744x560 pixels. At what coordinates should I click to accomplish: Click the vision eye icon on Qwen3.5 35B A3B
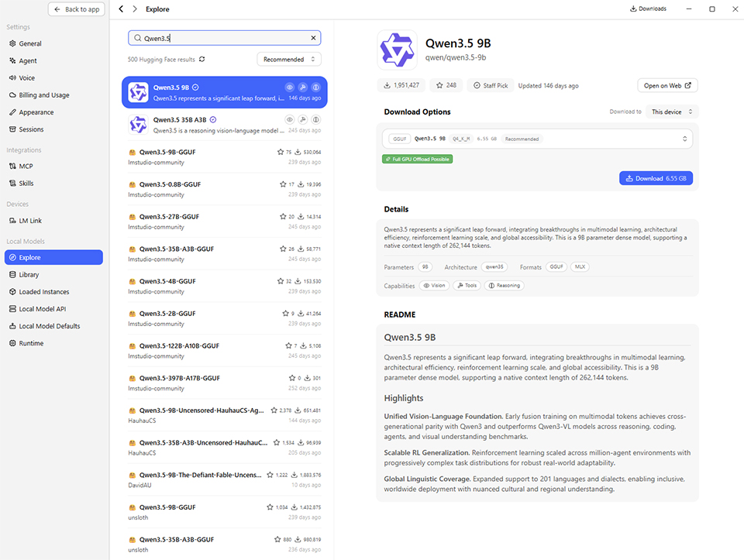[289, 119]
